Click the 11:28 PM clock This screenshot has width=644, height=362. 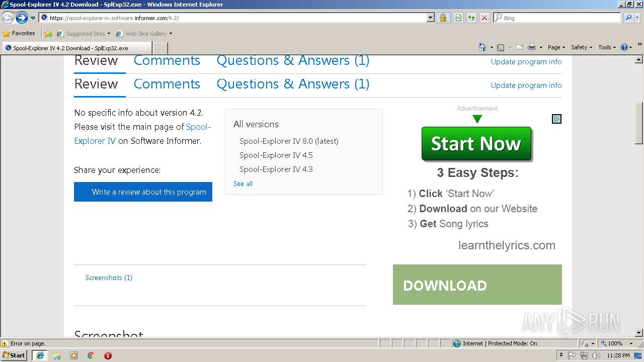coord(618,355)
